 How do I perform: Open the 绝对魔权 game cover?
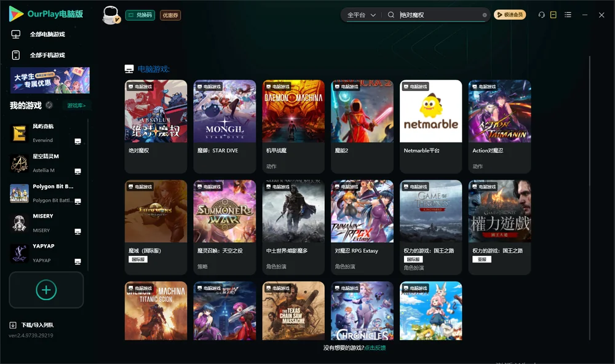coord(156,111)
